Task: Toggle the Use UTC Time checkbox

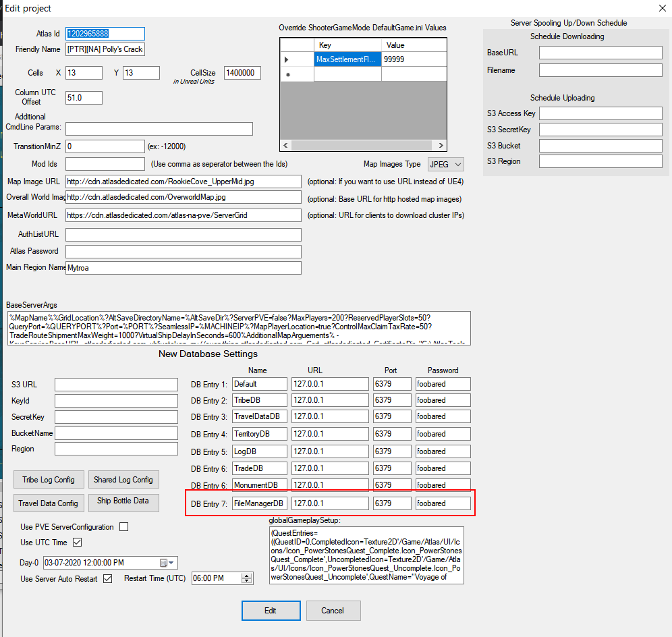Action: click(x=77, y=543)
